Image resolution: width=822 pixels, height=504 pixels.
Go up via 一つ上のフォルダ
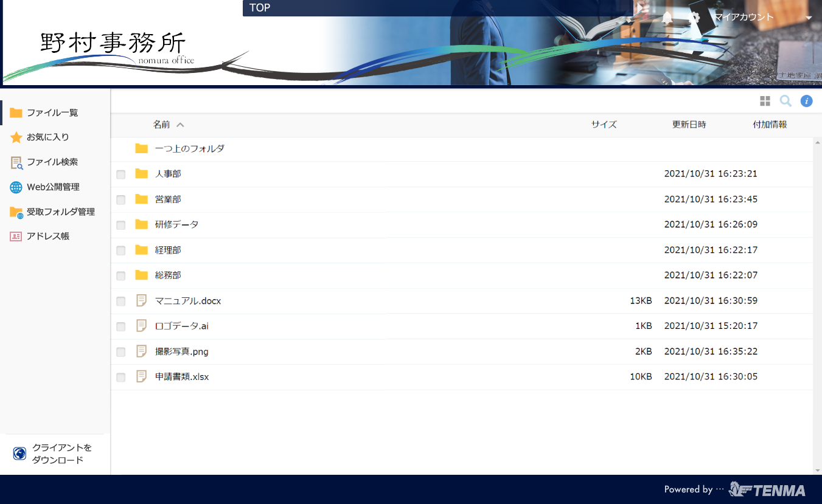(190, 148)
